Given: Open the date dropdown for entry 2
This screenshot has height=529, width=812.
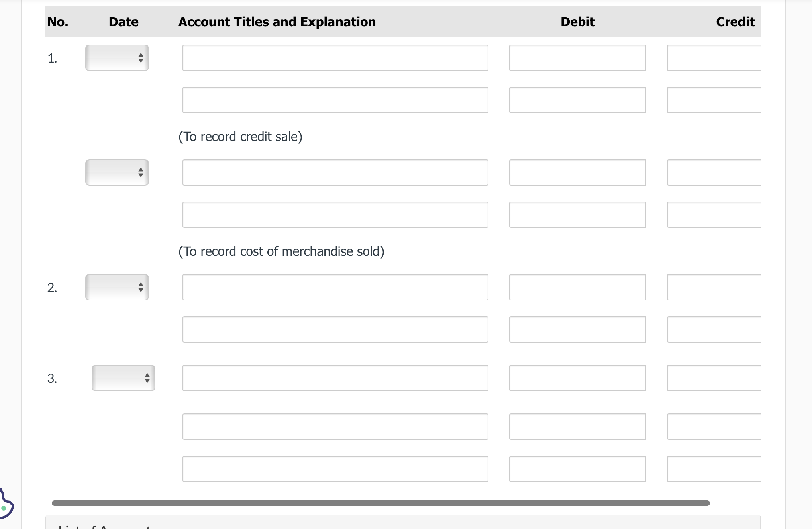Looking at the screenshot, I should point(117,287).
